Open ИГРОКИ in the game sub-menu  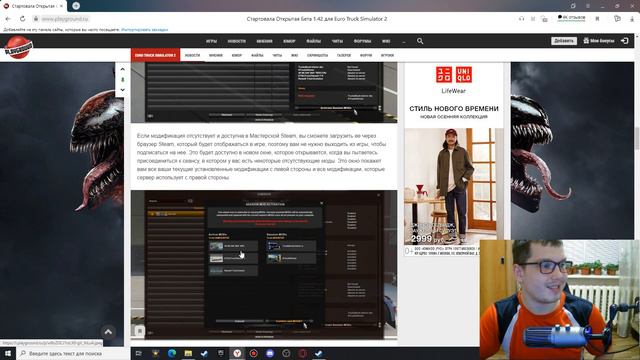(x=387, y=55)
